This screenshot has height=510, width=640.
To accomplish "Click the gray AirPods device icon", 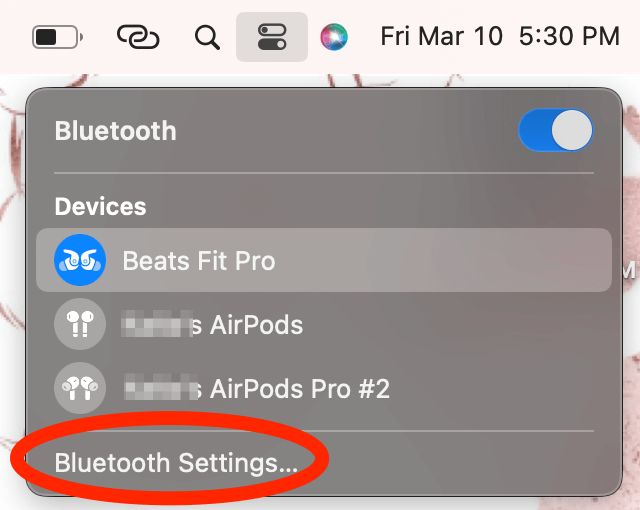I will pyautogui.click(x=80, y=324).
